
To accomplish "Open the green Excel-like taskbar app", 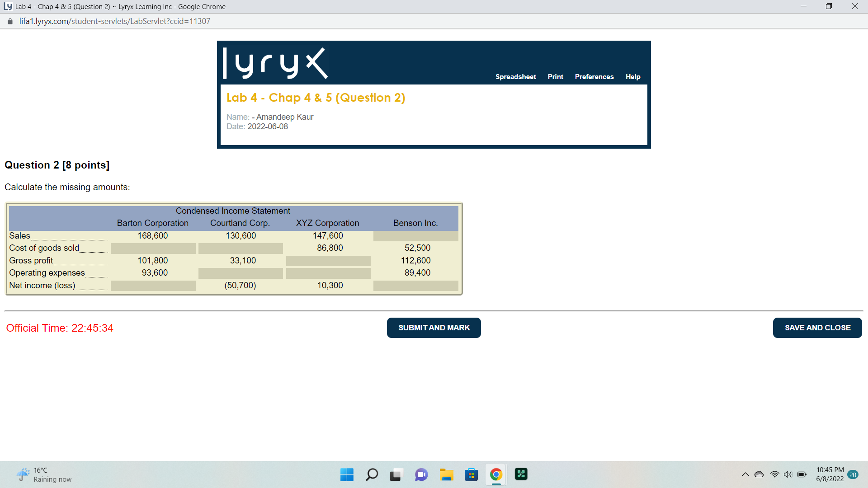I will click(x=521, y=474).
